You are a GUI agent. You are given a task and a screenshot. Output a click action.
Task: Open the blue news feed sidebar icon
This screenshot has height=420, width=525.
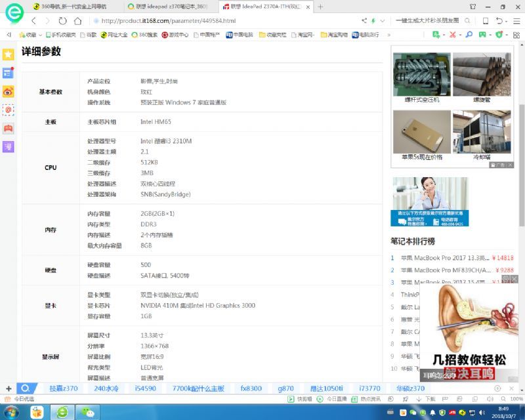pos(9,73)
